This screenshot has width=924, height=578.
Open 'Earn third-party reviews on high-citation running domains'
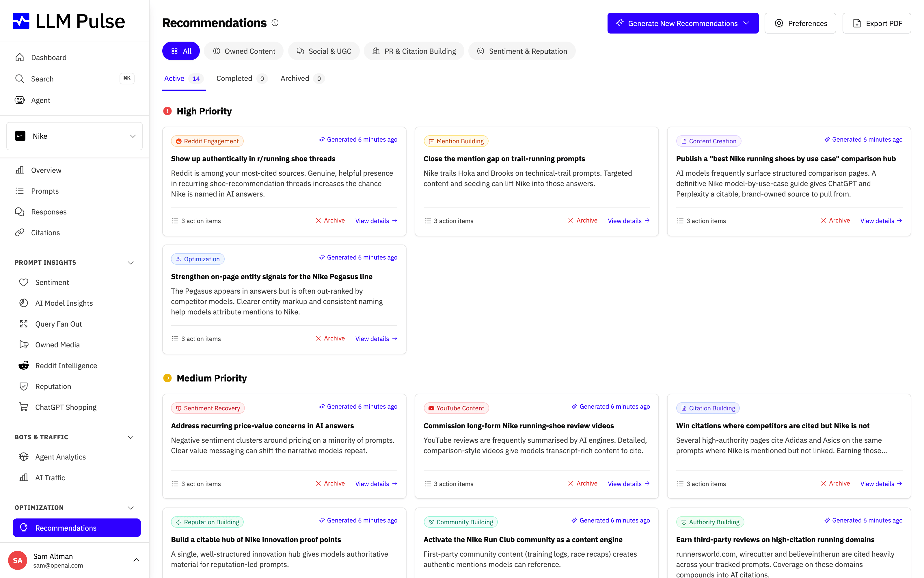tap(775, 539)
